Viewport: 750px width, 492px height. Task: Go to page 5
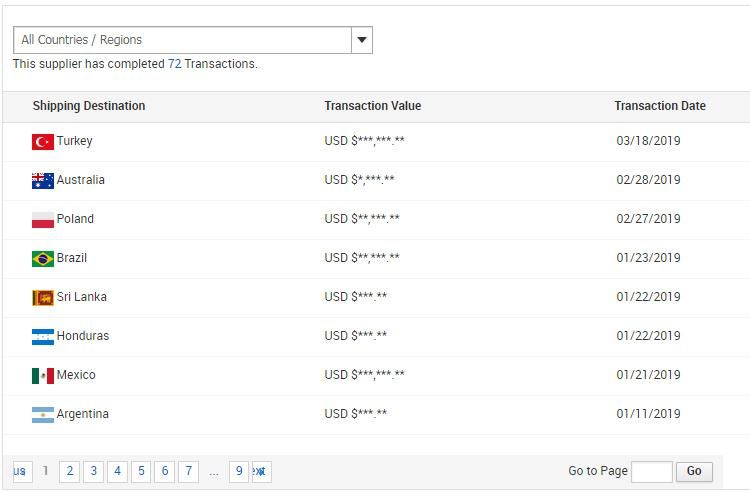pos(141,471)
